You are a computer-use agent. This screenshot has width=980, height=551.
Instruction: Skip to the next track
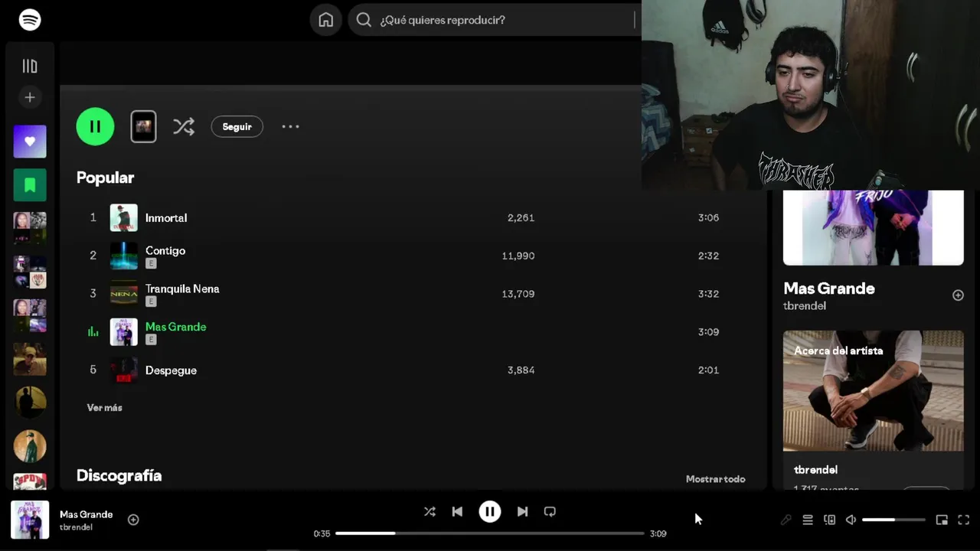click(522, 512)
